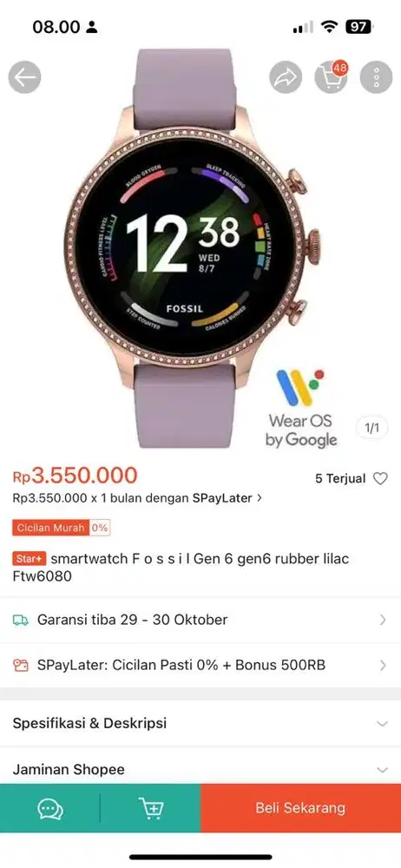Open the shopping cart with 48 badge
The width and height of the screenshot is (401, 868).
point(332,77)
